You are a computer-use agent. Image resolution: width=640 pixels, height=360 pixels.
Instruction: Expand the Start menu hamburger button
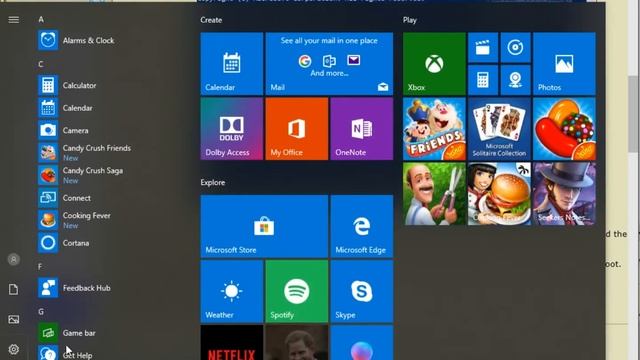tap(13, 20)
